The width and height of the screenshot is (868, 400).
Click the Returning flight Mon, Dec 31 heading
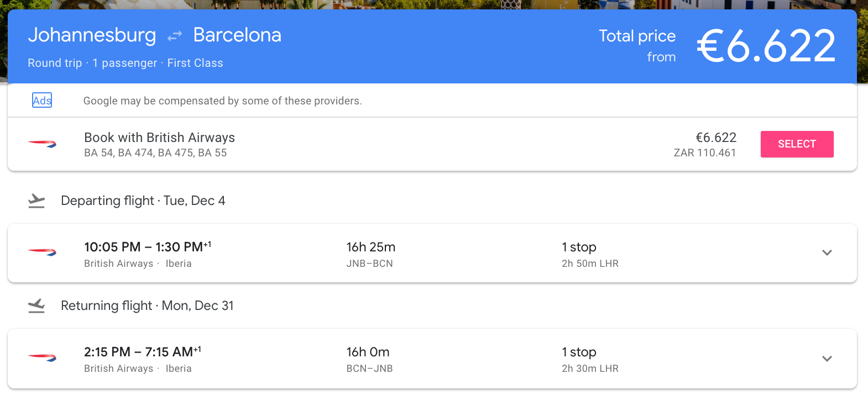pos(147,306)
